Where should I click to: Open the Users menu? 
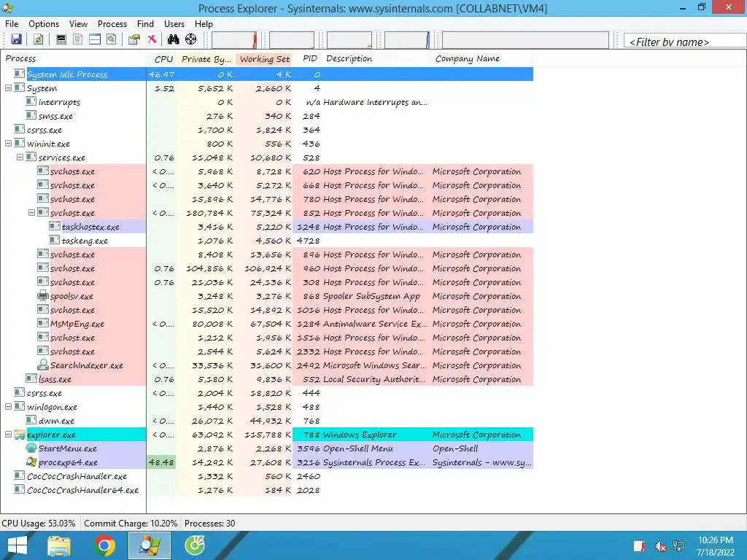(x=174, y=24)
